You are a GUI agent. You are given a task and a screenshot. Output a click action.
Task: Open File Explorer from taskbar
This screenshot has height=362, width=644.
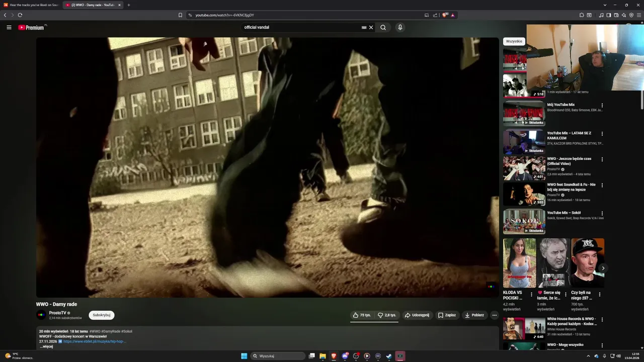323,356
